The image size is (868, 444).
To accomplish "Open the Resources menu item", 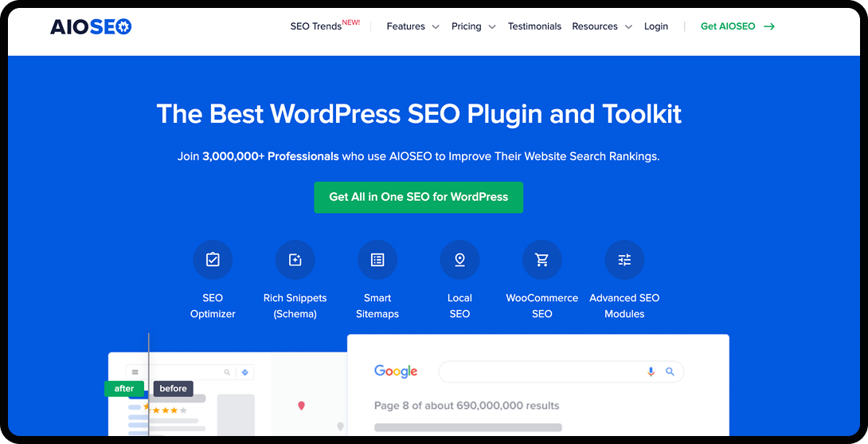I will click(595, 26).
